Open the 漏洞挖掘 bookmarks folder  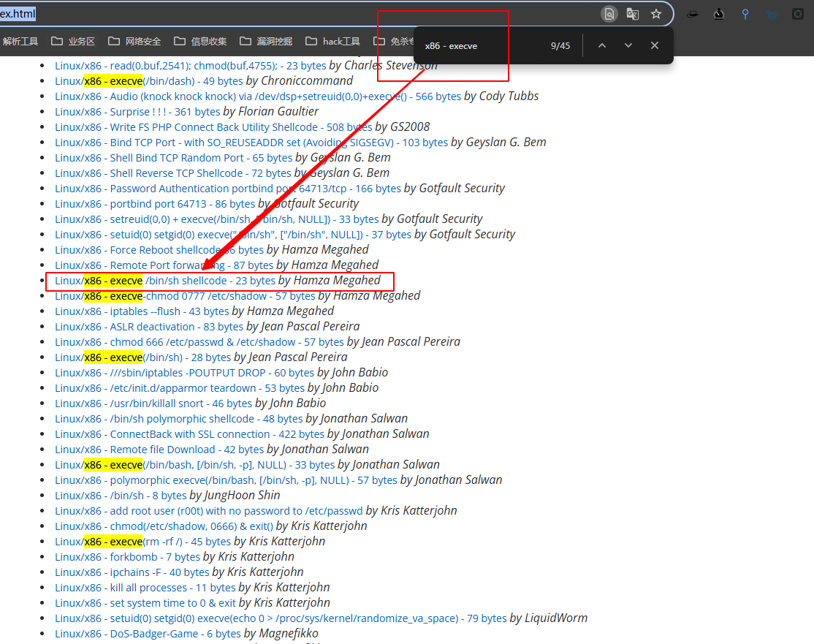[266, 42]
